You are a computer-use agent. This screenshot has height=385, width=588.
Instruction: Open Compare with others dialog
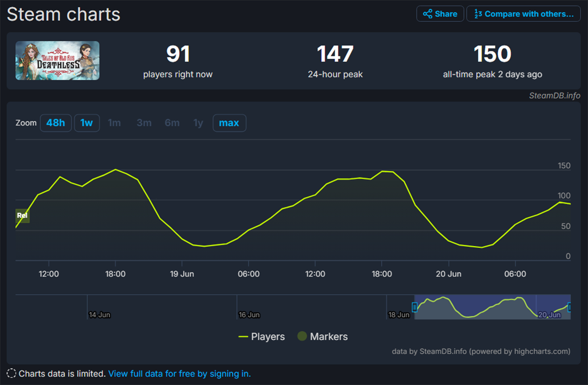click(x=523, y=14)
